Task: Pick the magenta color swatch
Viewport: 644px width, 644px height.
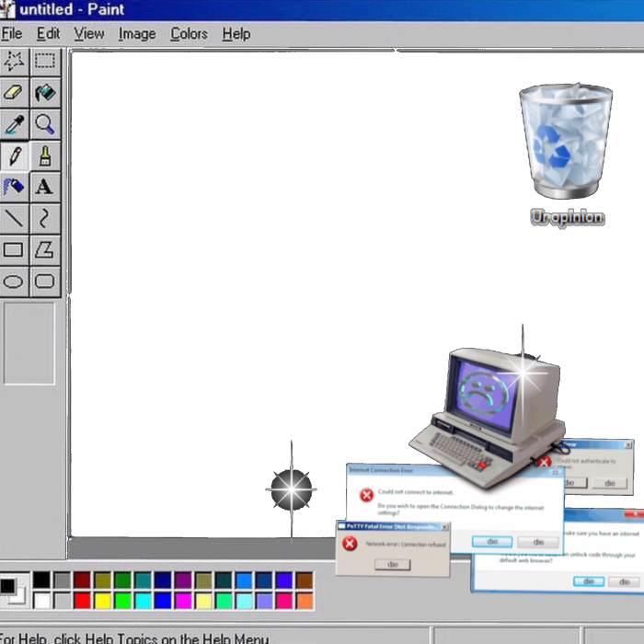Action: click(x=183, y=601)
